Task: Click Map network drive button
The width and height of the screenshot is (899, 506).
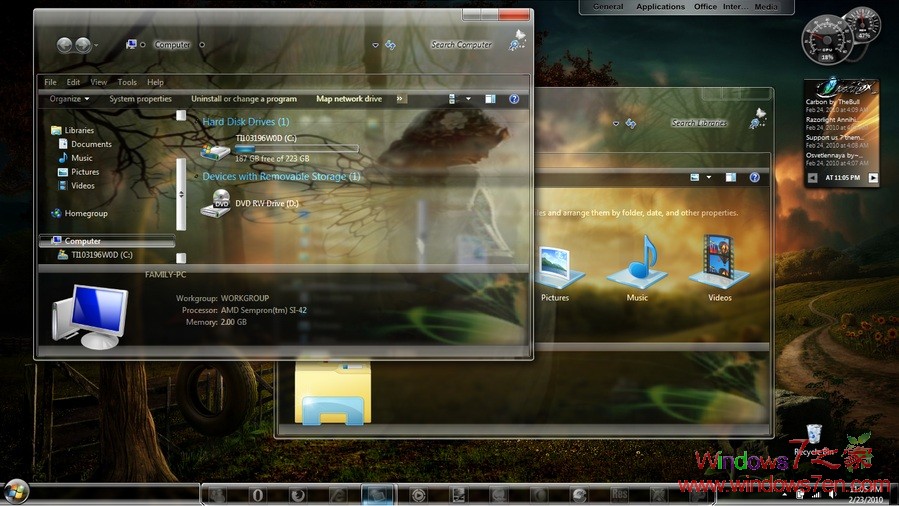Action: point(349,99)
